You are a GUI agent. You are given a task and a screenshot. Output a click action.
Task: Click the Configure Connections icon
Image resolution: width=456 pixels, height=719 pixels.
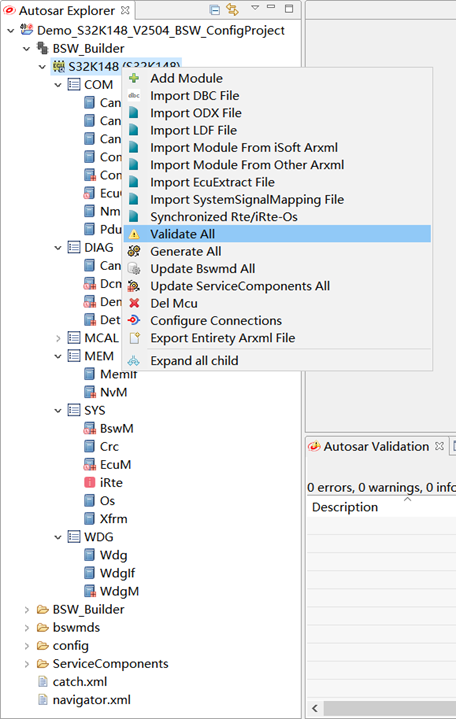pyautogui.click(x=134, y=320)
